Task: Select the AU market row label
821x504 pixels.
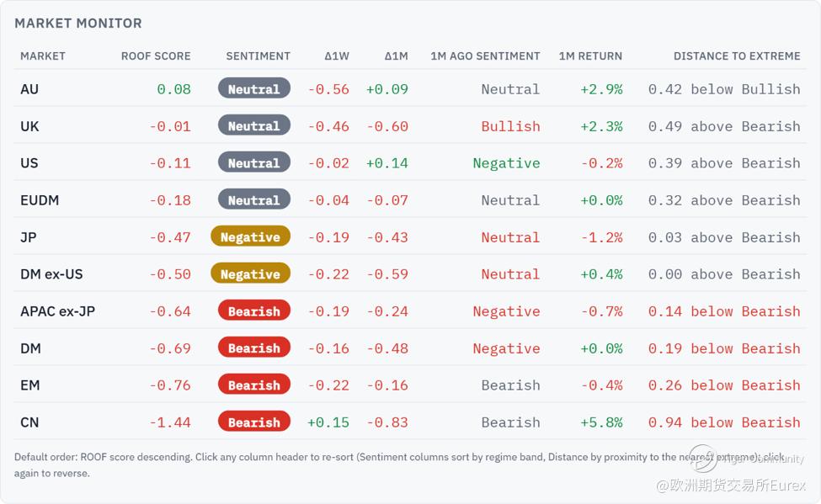Action: [29, 89]
